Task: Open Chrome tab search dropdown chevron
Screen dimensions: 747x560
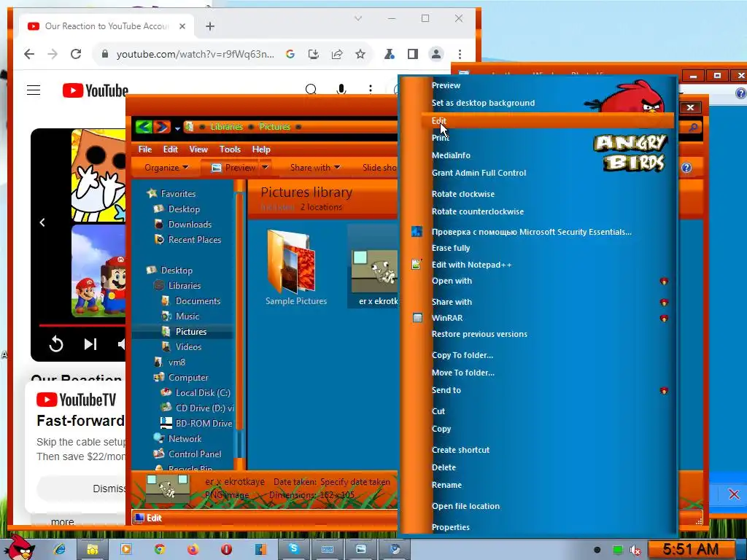Action: 358,18
